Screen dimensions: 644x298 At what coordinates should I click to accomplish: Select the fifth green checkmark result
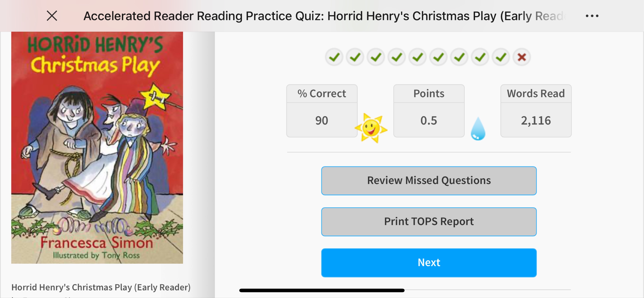point(418,57)
